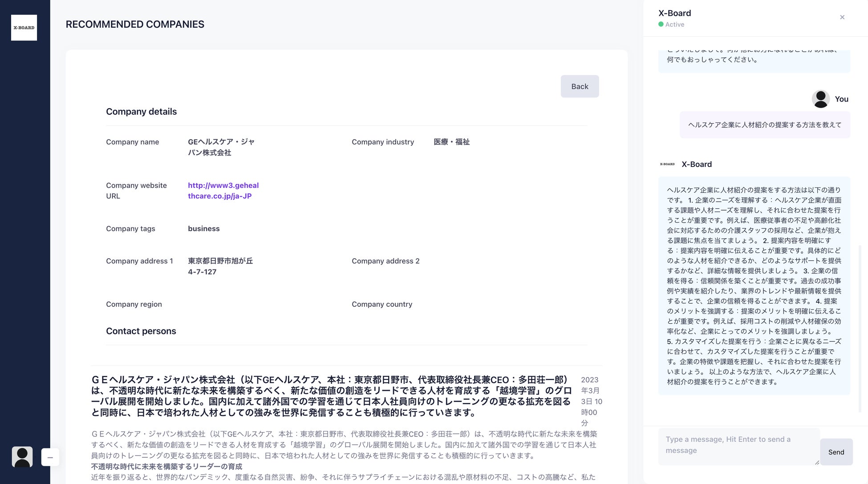This screenshot has width=868, height=484.
Task: Click the You user avatar in chat
Action: coord(820,99)
